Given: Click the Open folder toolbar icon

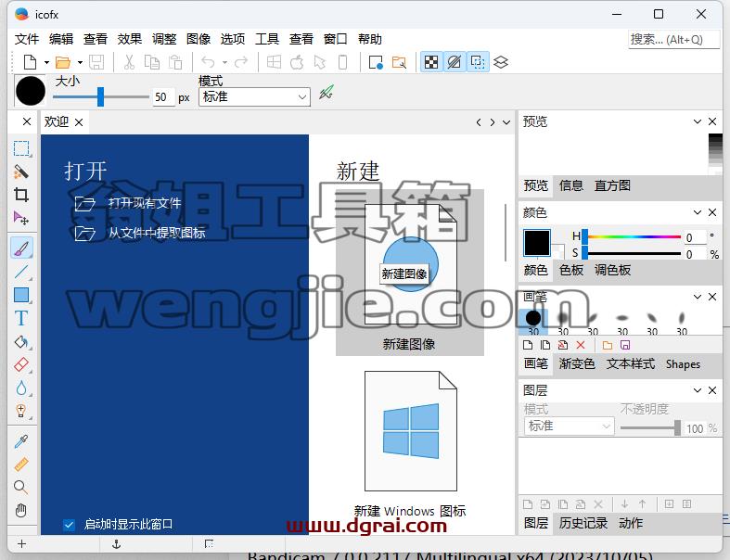Looking at the screenshot, I should [63, 62].
